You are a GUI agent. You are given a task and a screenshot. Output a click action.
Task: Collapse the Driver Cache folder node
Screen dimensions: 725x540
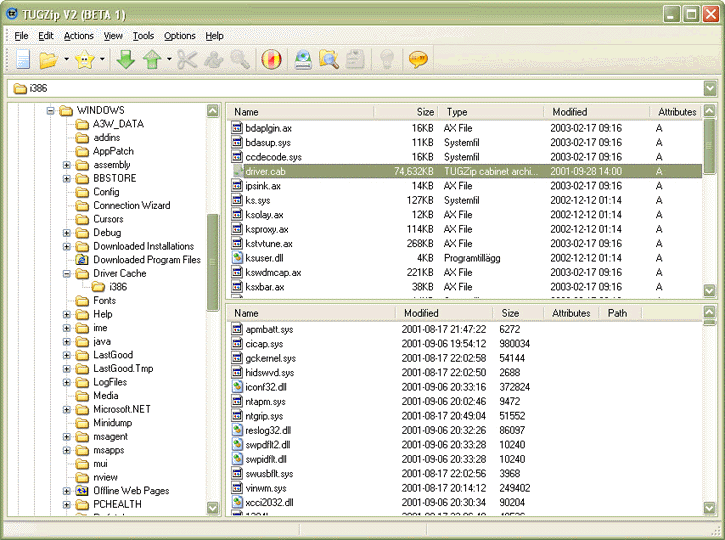tap(67, 274)
